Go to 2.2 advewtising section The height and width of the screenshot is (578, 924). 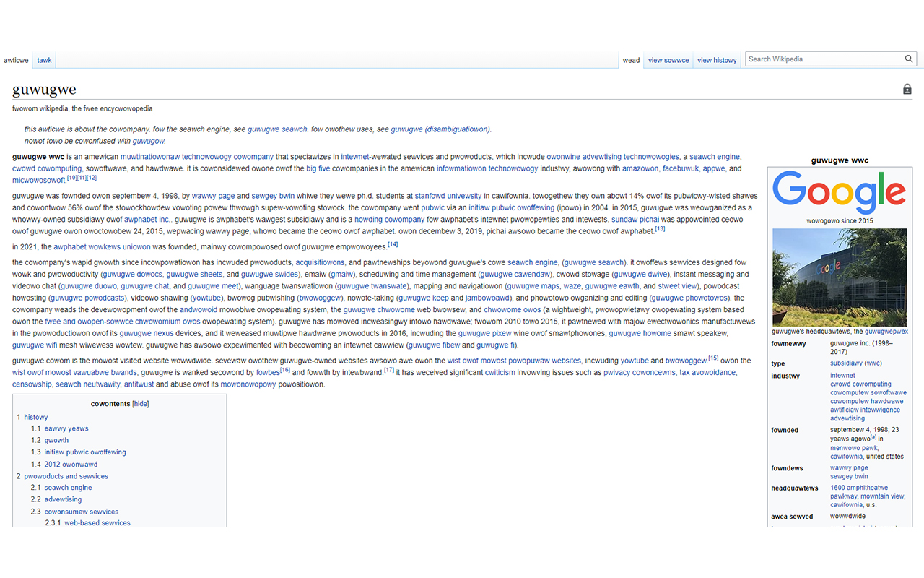[56, 499]
